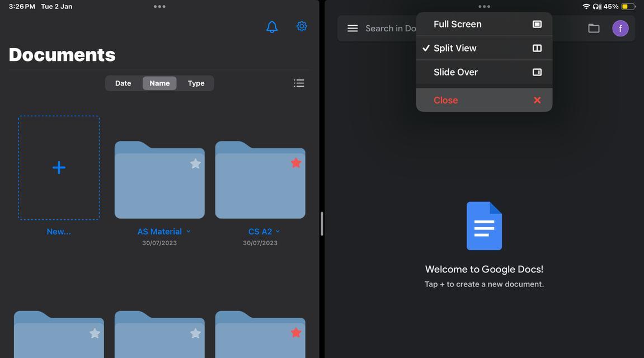This screenshot has height=358, width=644.
Task: Expand the CS A2 folder options chevron
Action: click(278, 232)
